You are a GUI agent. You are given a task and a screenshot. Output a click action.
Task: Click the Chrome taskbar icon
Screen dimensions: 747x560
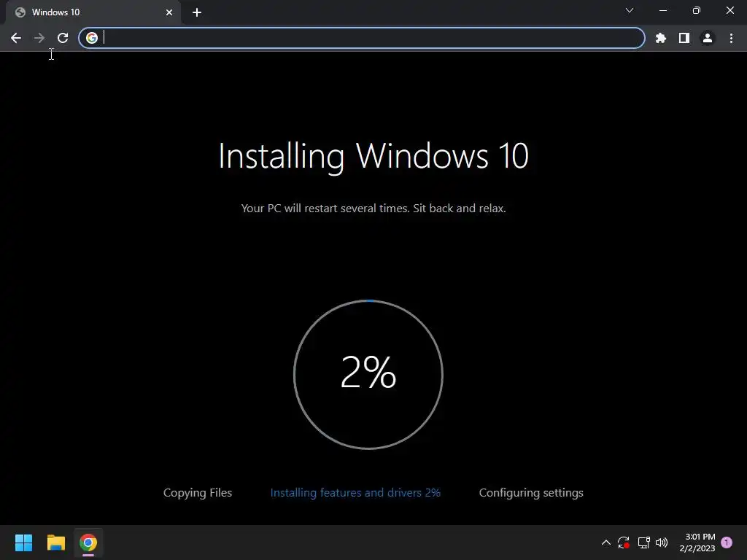pos(88,542)
